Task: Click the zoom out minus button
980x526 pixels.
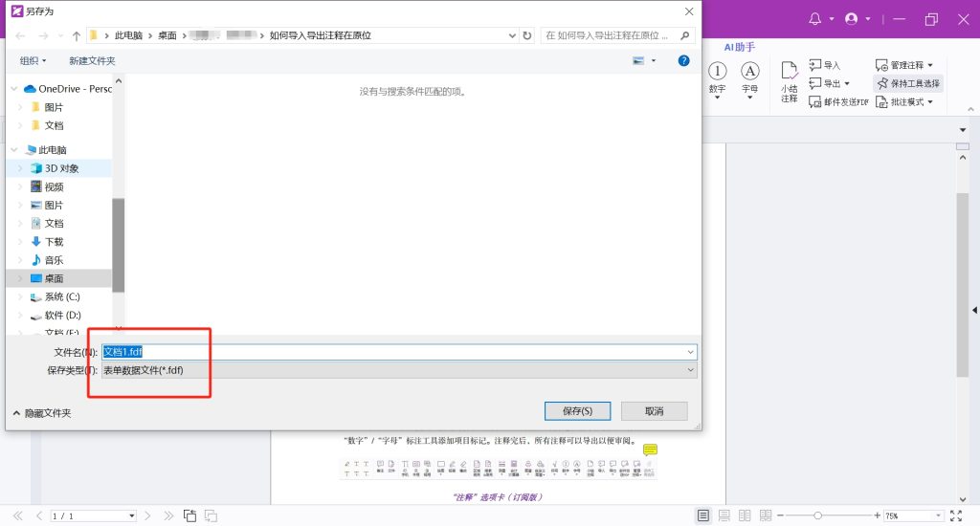Action: click(780, 515)
